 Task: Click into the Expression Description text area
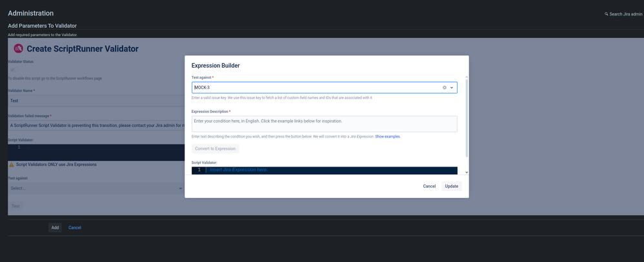coord(325,124)
